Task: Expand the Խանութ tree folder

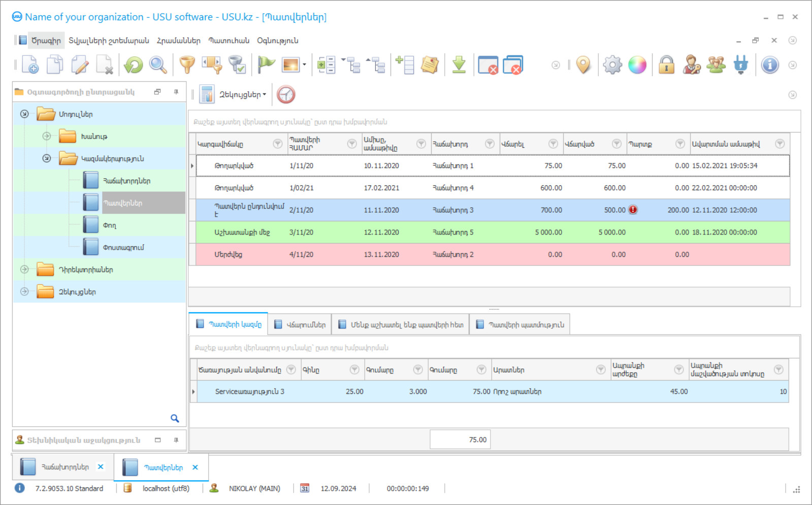Action: point(47,136)
